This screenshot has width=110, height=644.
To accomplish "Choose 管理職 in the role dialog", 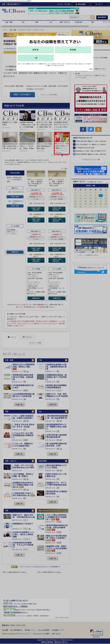I will coord(73,50).
